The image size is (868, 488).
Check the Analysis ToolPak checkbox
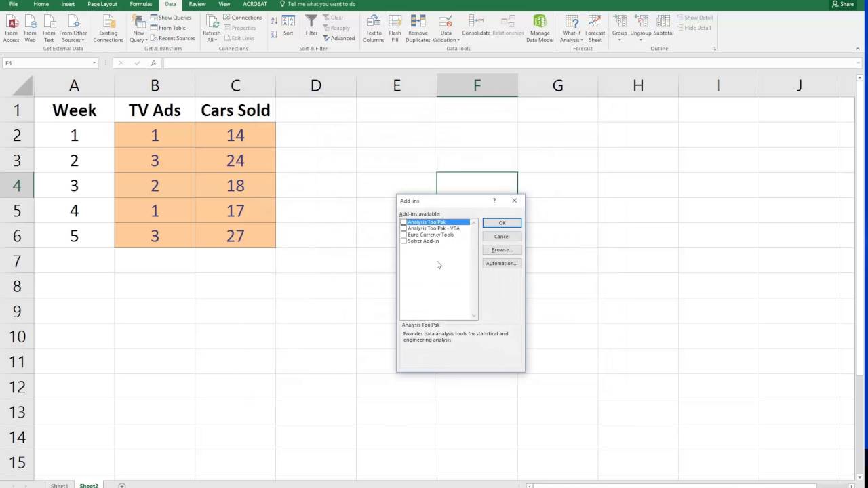(x=404, y=222)
